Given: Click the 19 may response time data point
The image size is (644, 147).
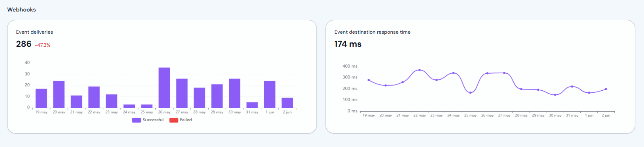Looking at the screenshot, I should point(369,80).
